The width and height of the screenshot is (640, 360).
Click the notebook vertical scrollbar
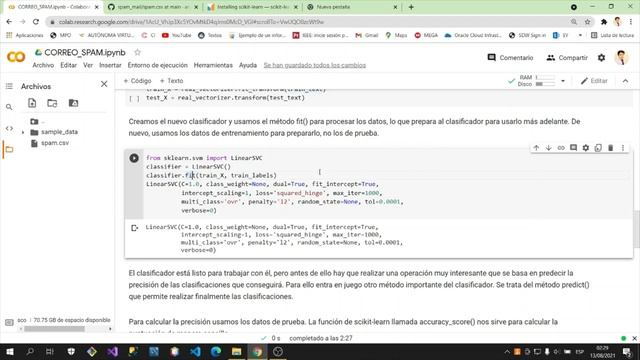[x=636, y=229]
